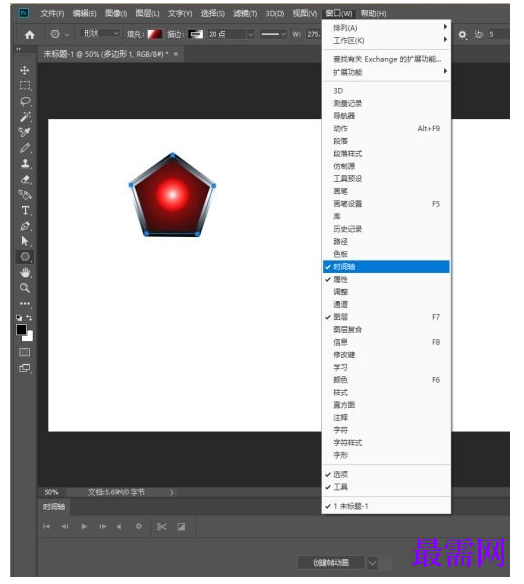This screenshot has height=584, width=524.
Task: Open dropdown arrow beside create animation button
Action: pos(372,562)
